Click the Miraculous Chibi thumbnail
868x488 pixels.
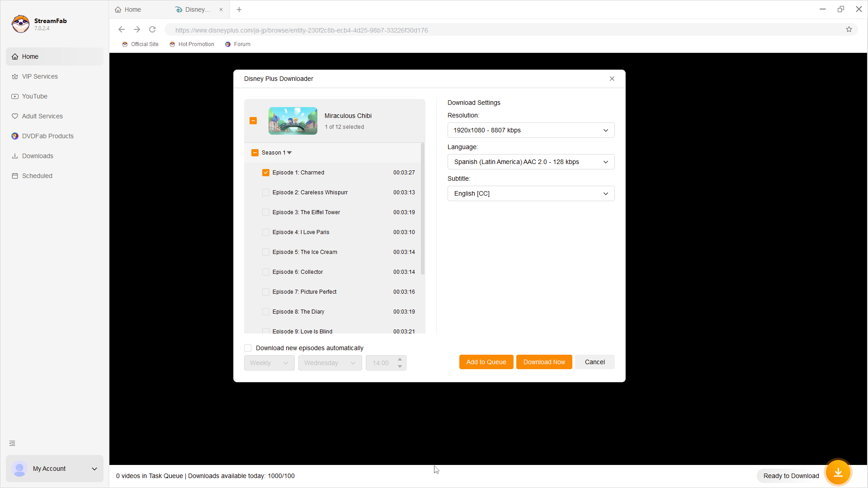(293, 121)
